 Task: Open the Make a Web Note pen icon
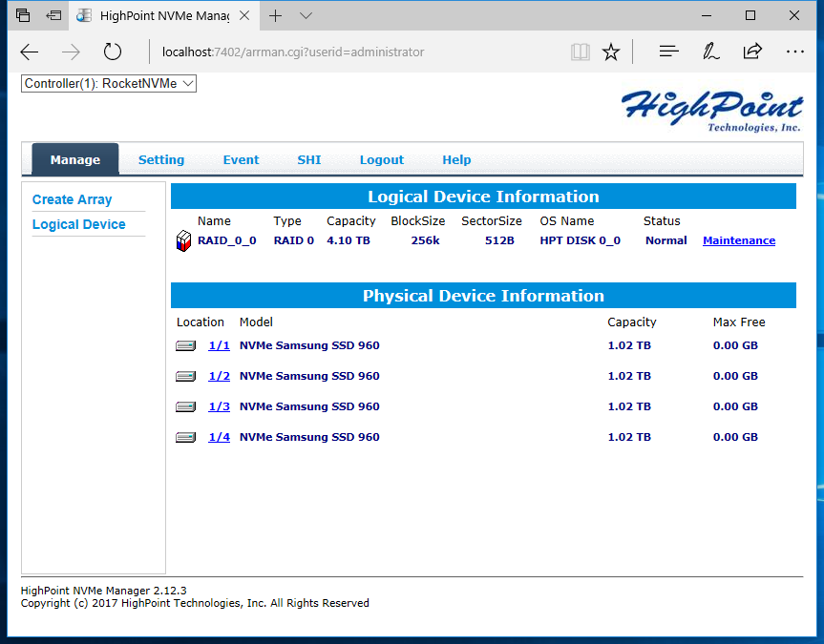click(x=710, y=52)
